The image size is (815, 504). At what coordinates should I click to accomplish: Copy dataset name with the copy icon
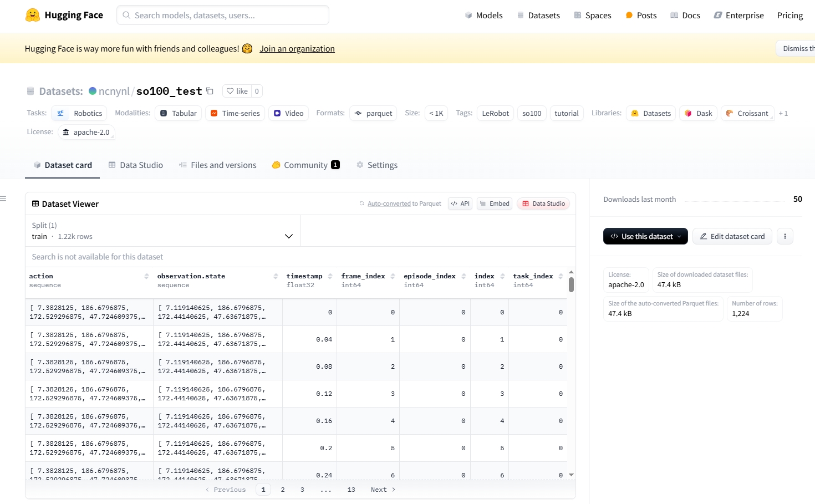210,91
